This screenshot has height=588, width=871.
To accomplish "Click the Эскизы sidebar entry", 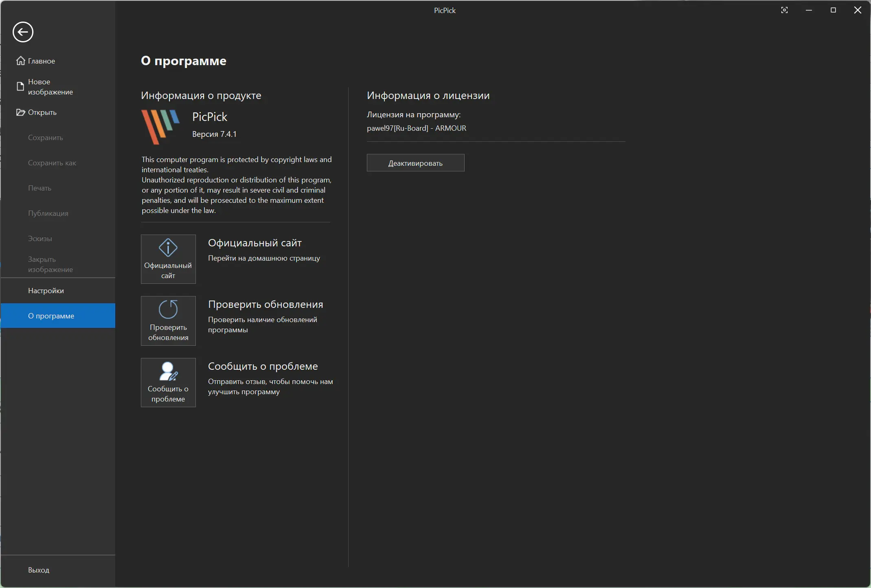I will click(40, 239).
